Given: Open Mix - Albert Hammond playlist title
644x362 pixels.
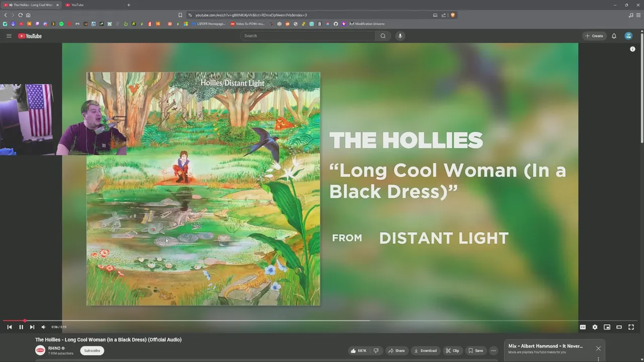Looking at the screenshot, I should coord(545,346).
